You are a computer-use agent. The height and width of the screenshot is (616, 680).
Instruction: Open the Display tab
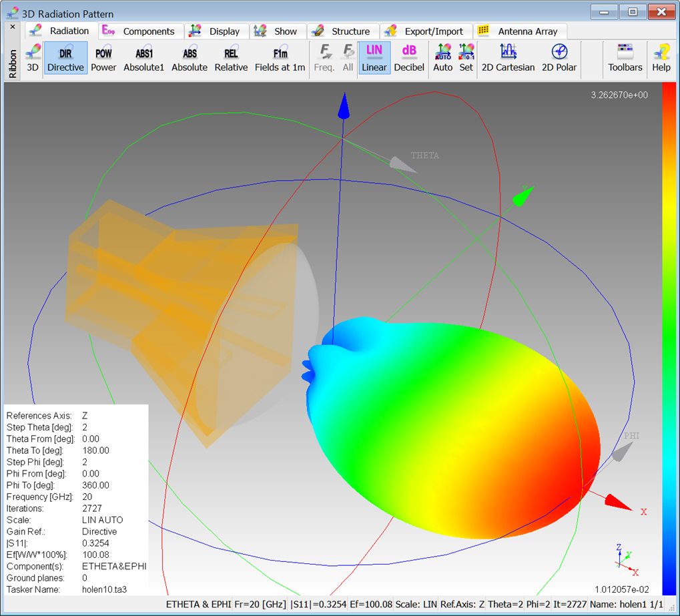tap(216, 31)
